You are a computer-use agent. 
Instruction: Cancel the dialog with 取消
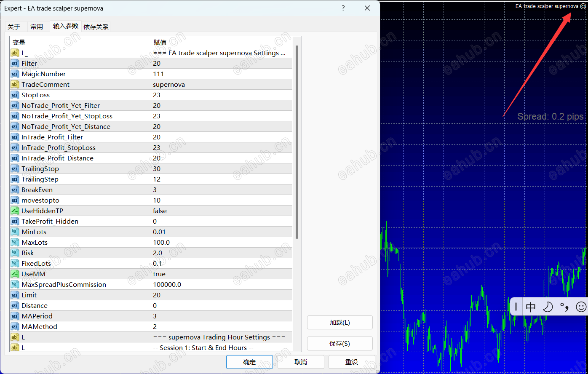tap(301, 362)
